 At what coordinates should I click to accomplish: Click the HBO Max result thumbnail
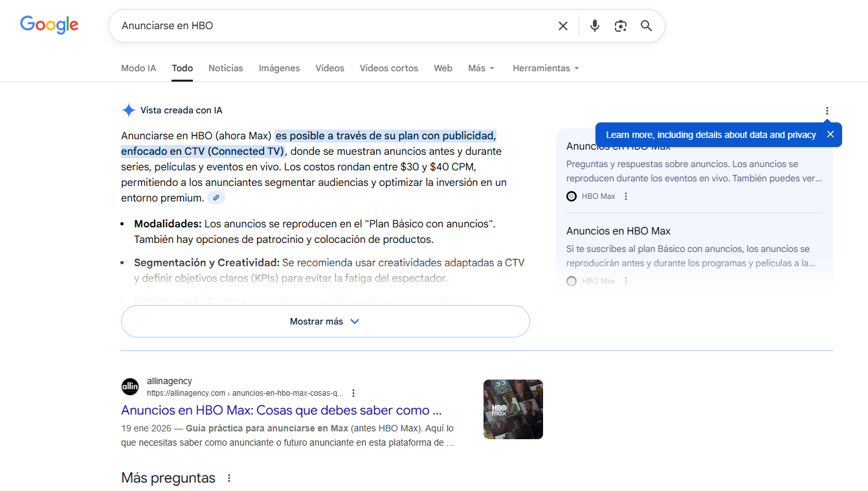tap(513, 409)
